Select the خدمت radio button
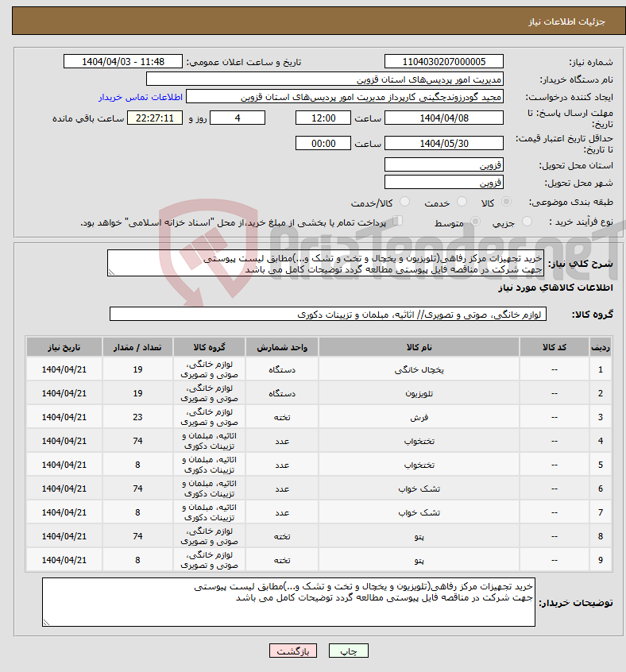This screenshot has width=626, height=672. pyautogui.click(x=462, y=202)
